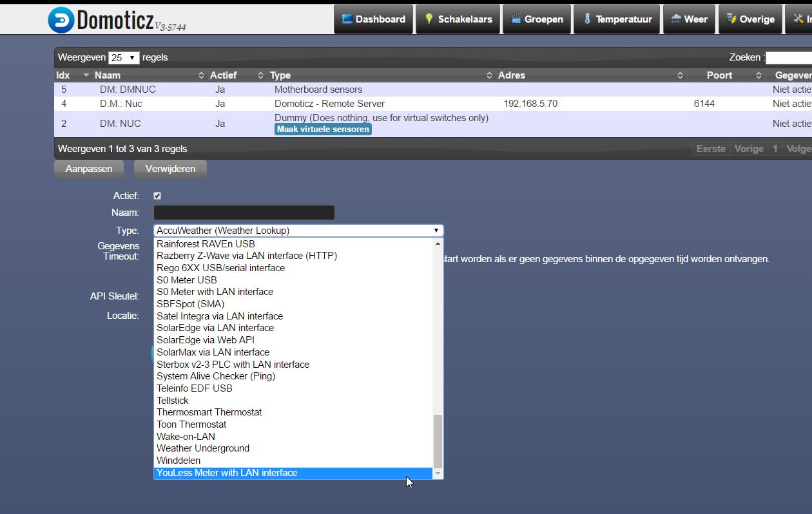Choose S0 Meter with LAN interface
Screen dimensions: 812x514
point(293,292)
